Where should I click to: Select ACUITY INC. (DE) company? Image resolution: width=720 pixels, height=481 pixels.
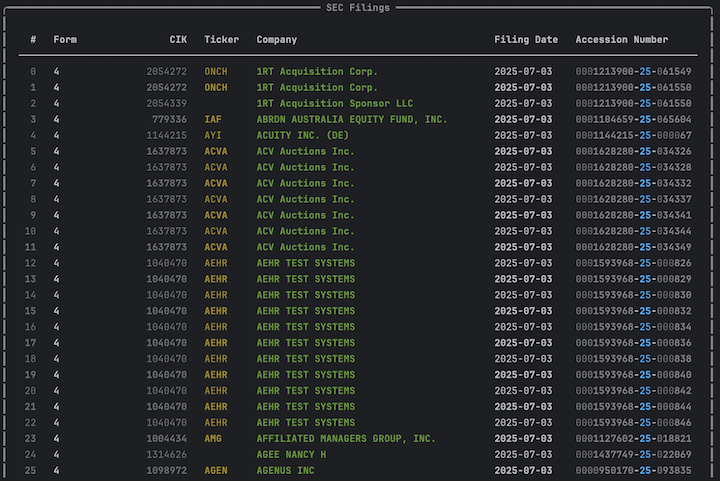click(x=303, y=135)
